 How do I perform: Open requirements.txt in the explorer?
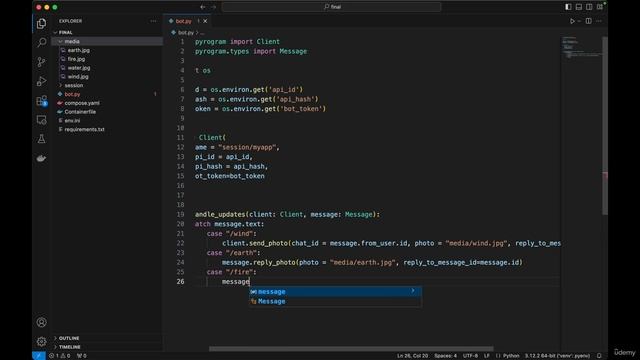coord(84,129)
